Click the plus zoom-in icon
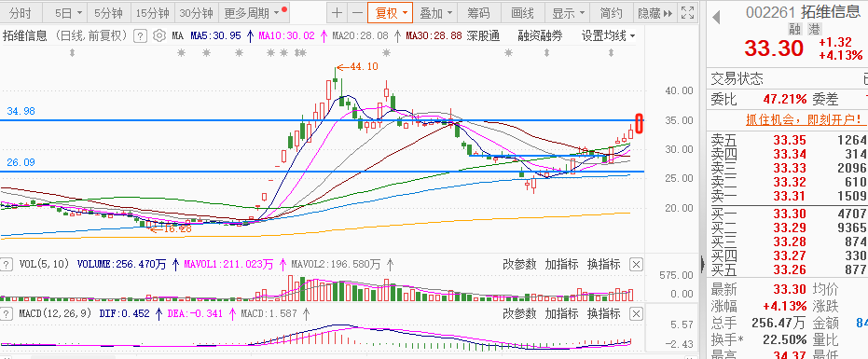 click(337, 13)
